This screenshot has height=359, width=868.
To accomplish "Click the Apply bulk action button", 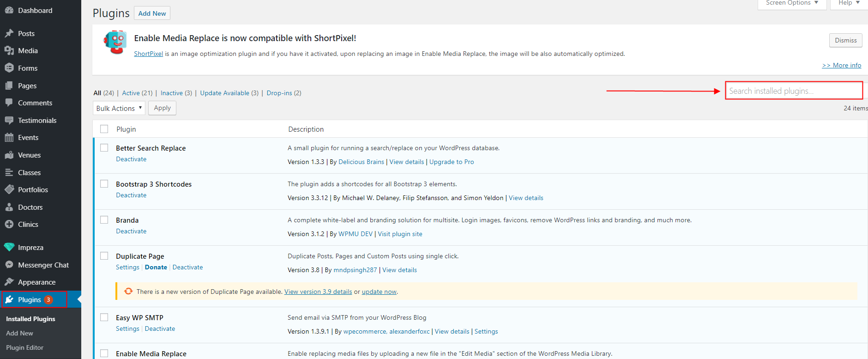I will tap(162, 108).
